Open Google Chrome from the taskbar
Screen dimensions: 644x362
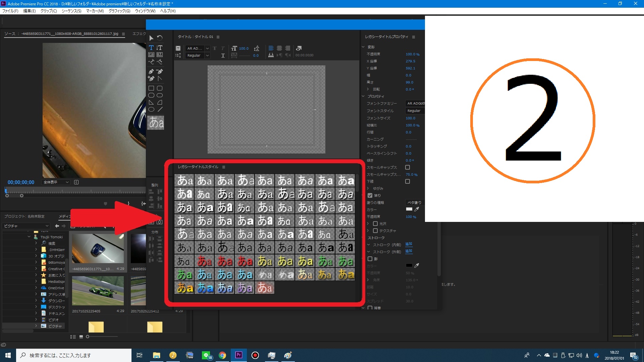pos(222,355)
